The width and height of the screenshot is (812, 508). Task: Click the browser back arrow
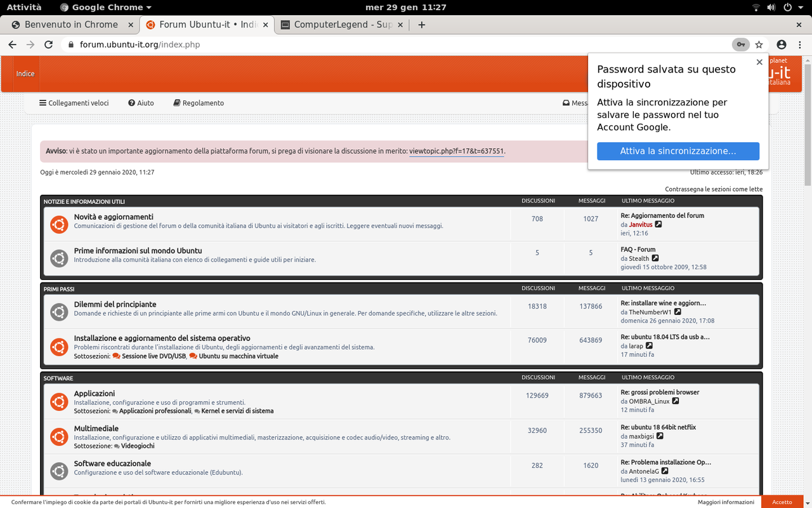click(12, 44)
